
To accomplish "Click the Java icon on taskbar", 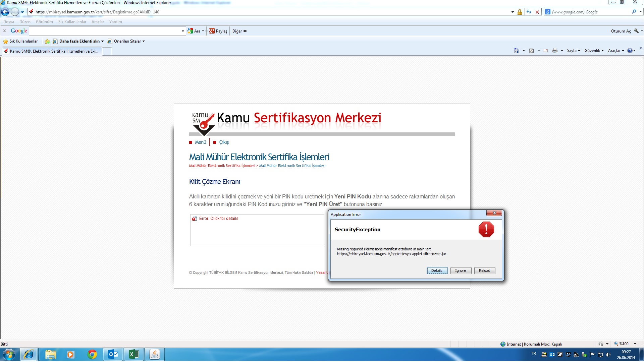I will [154, 354].
